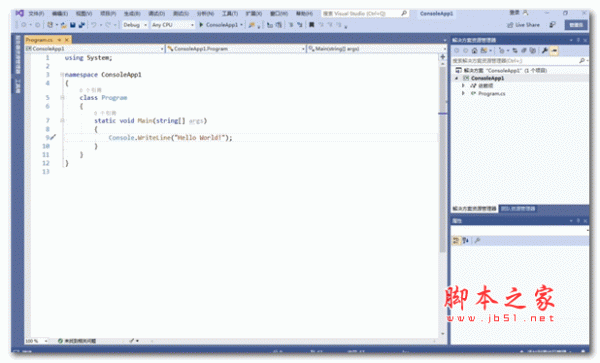Screen dimensions: 600x363
Task: Open the Any CPU platform dropdown
Action: click(173, 25)
